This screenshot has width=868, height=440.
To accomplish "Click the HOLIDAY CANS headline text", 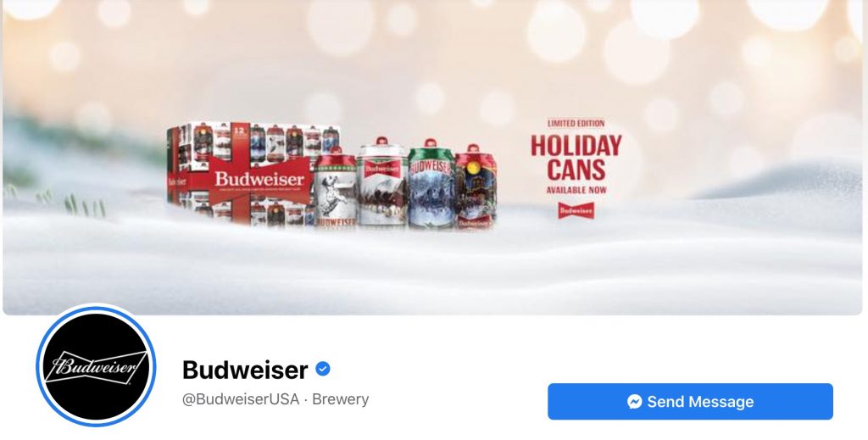I will point(576,157).
